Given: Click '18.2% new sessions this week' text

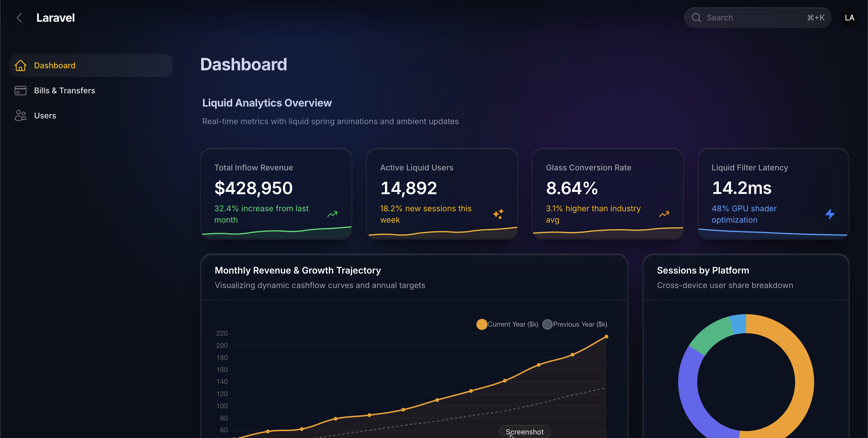Looking at the screenshot, I should click(x=426, y=214).
